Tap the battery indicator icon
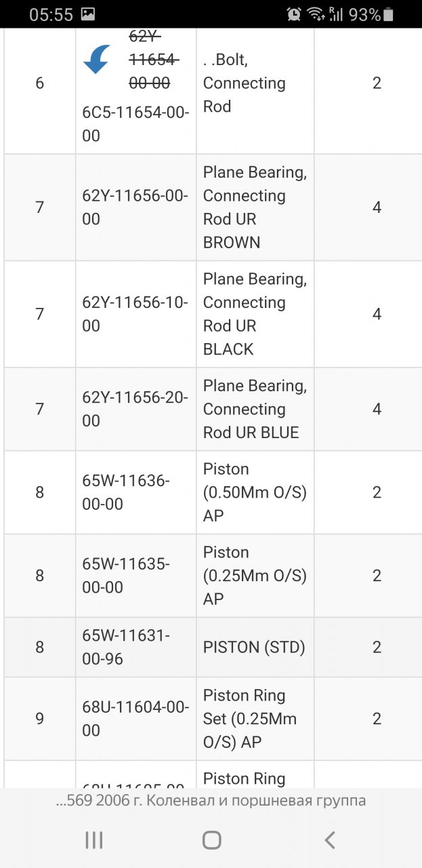Viewport: 422px width, 868px height. tap(389, 14)
